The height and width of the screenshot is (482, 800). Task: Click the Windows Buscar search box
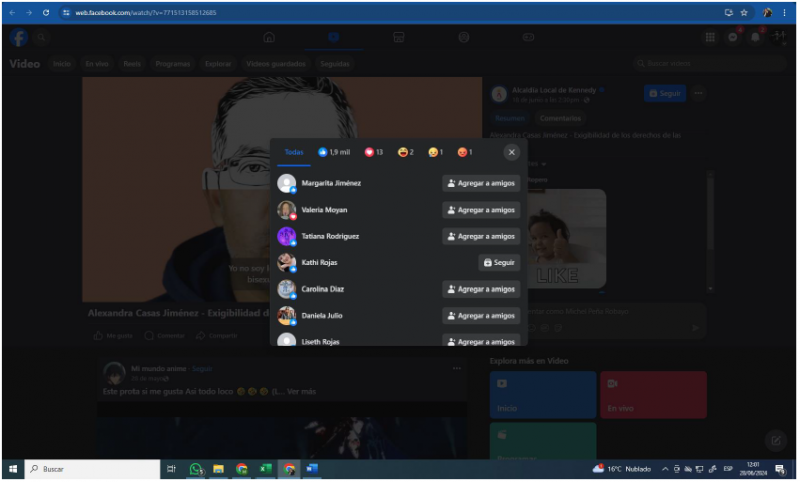[x=93, y=470]
